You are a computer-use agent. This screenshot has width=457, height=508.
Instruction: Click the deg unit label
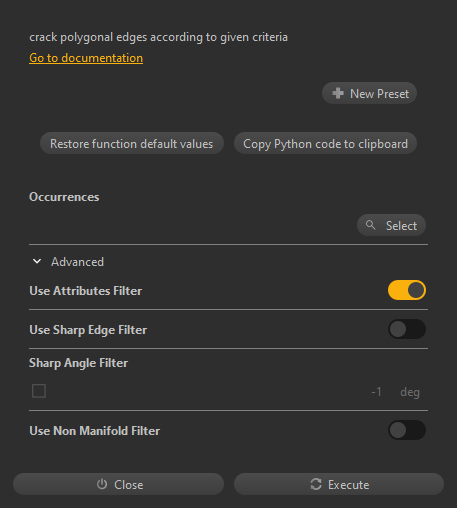[x=410, y=392]
